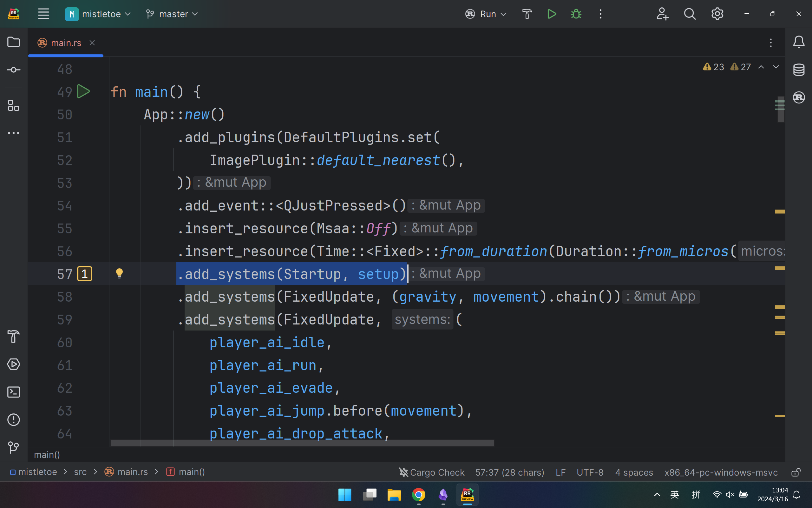Open editor tab options kebab menu
The width and height of the screenshot is (812, 508).
(771, 43)
